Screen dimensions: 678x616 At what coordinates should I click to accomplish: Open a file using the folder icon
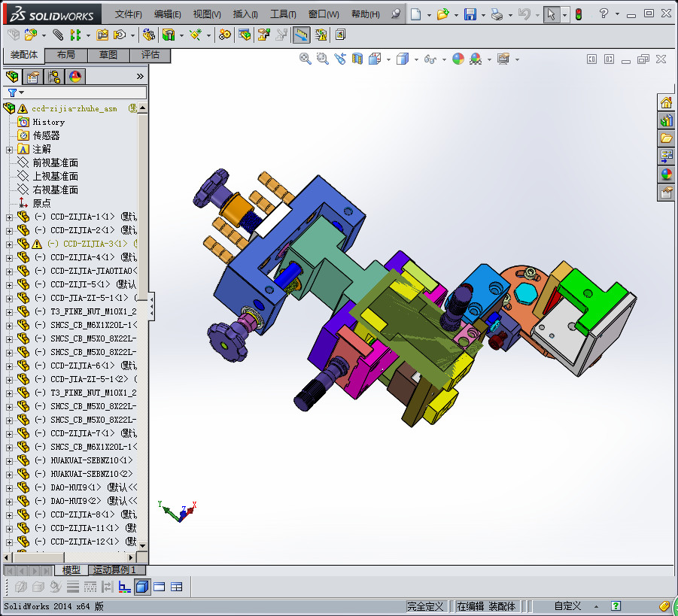click(442, 14)
